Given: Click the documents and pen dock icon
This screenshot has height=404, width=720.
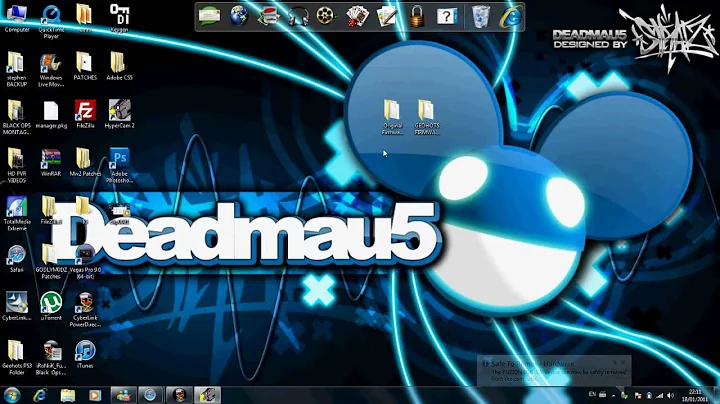Looking at the screenshot, I should click(x=386, y=17).
